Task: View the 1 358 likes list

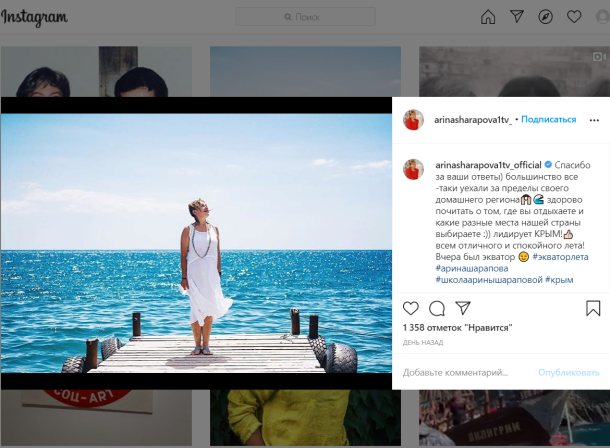Action: click(x=458, y=328)
